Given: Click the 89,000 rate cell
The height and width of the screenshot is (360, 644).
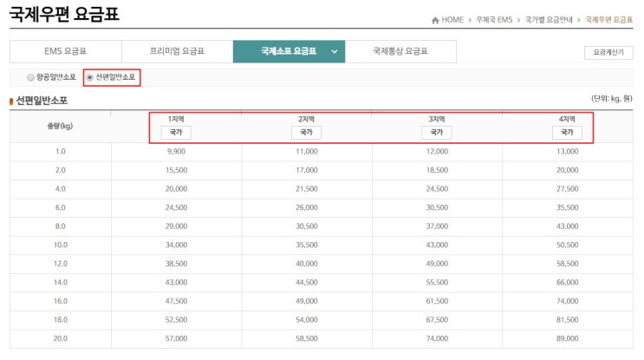Looking at the screenshot, I should (x=568, y=338).
